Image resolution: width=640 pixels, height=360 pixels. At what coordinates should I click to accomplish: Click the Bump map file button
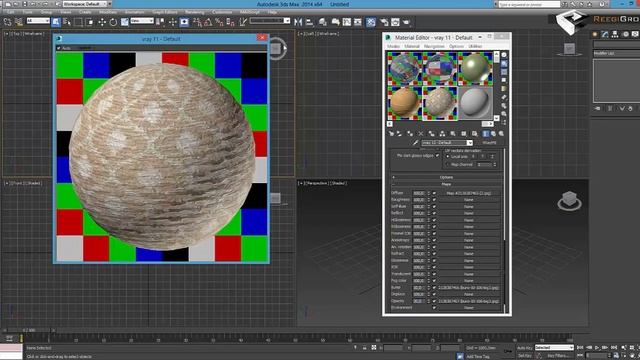coord(469,288)
